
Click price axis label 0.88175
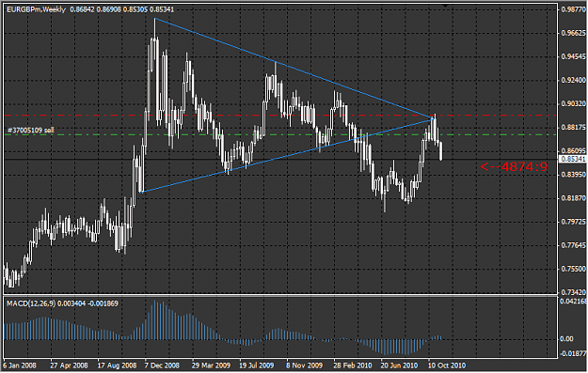point(573,128)
